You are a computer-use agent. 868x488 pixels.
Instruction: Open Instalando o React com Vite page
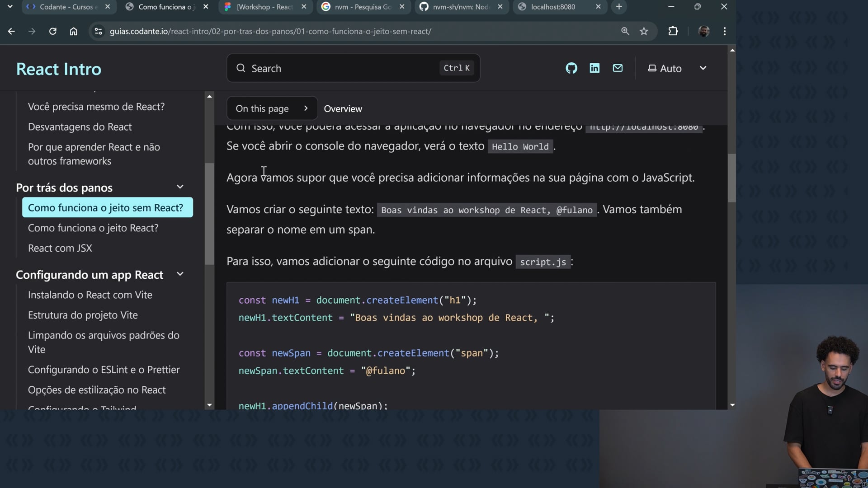(90, 295)
